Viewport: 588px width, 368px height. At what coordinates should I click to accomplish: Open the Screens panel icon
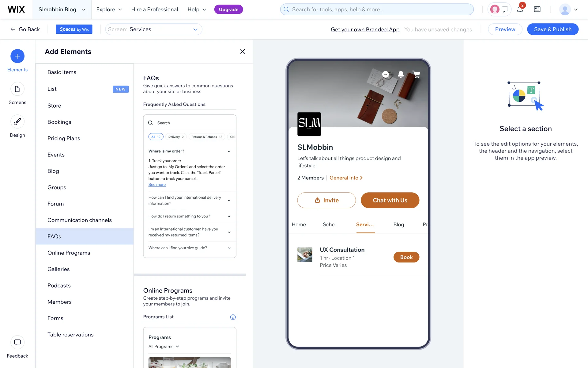pyautogui.click(x=17, y=89)
